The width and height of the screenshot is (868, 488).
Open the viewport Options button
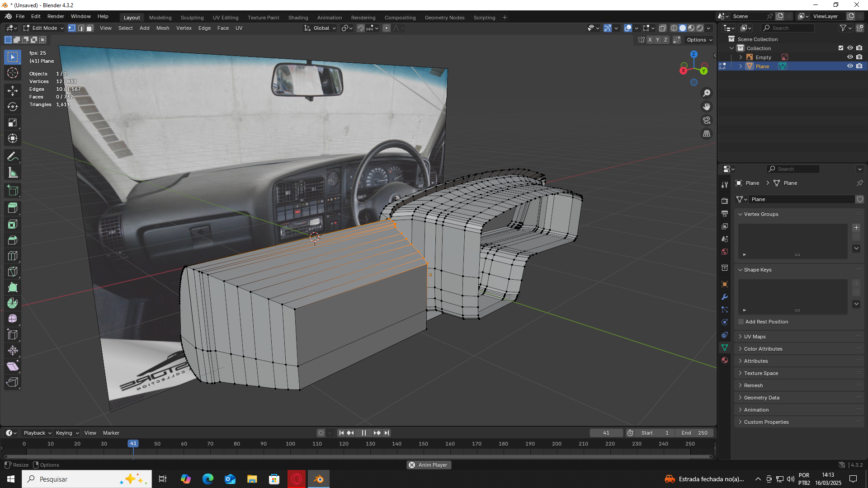pos(699,40)
